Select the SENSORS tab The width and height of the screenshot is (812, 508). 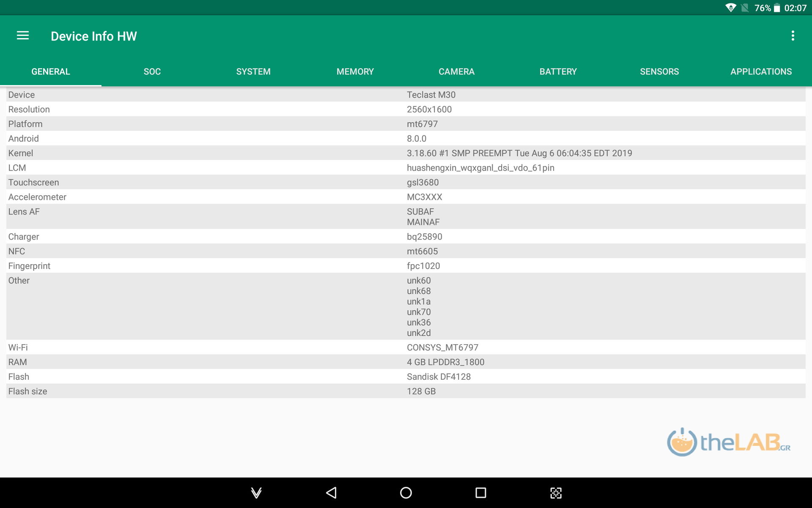(x=659, y=72)
